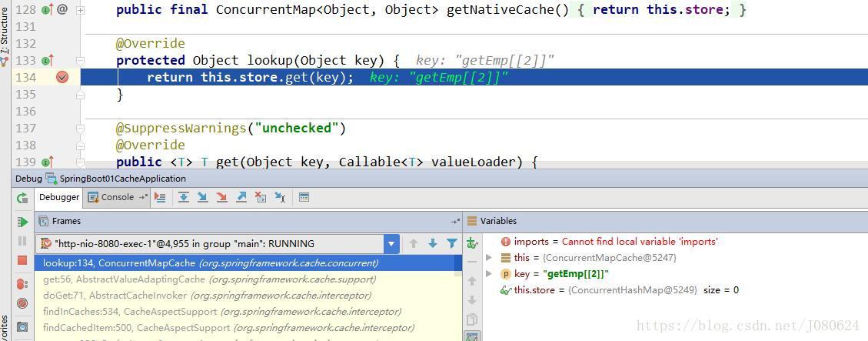
Task: Toggle the frames filter funnel icon
Action: point(452,243)
